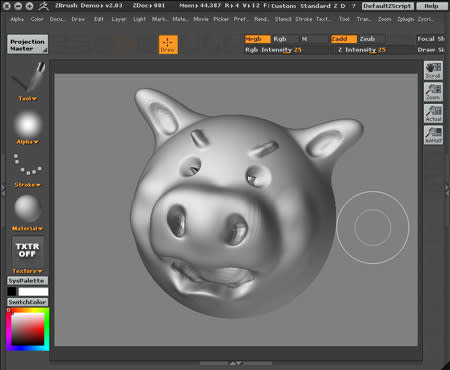Open the Alpha menu
450x370 pixels.
pyautogui.click(x=17, y=19)
